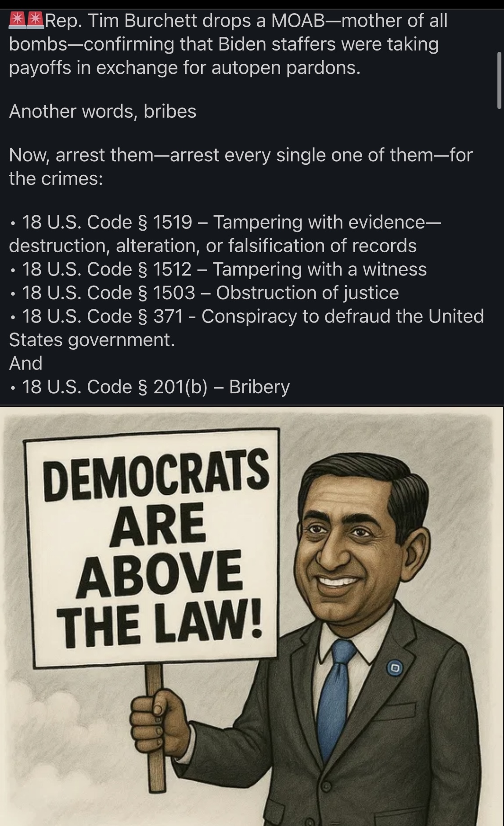Click the 'autopen pardons' text
The image size is (504, 826).
coord(285,68)
